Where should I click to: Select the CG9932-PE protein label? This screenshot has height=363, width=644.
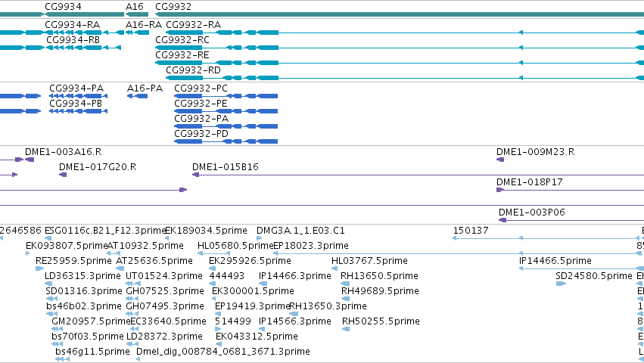[201, 104]
